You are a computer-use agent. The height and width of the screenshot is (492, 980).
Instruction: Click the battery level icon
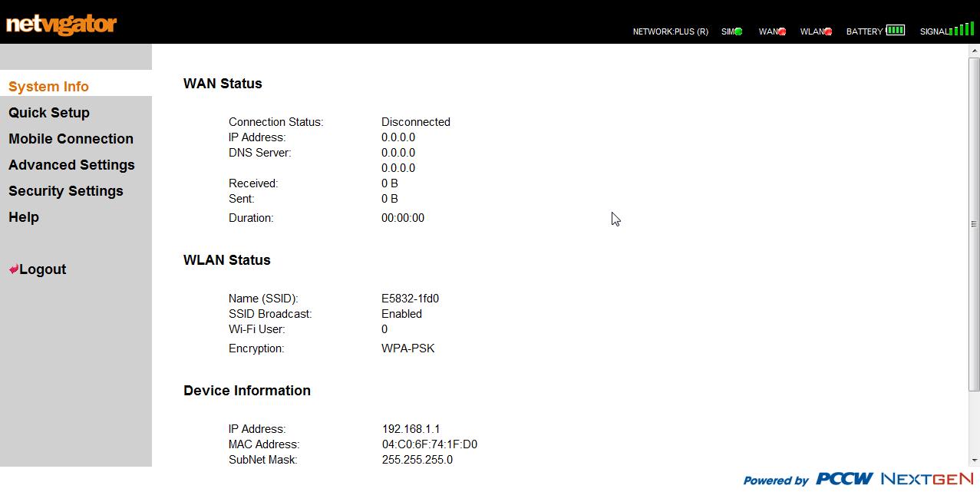tap(896, 31)
